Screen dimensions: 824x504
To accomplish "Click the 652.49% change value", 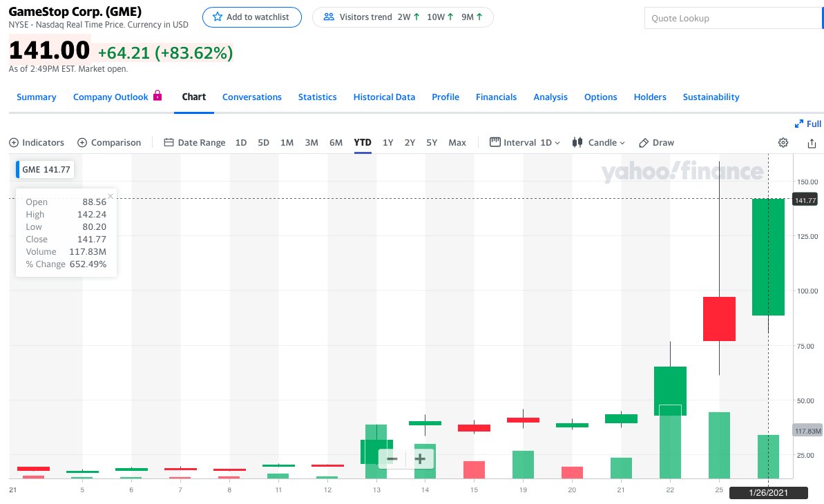I will tap(88, 264).
